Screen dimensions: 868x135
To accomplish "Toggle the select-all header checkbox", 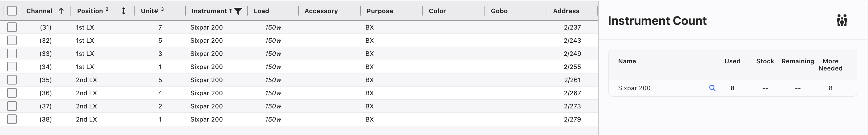I will click(x=12, y=11).
